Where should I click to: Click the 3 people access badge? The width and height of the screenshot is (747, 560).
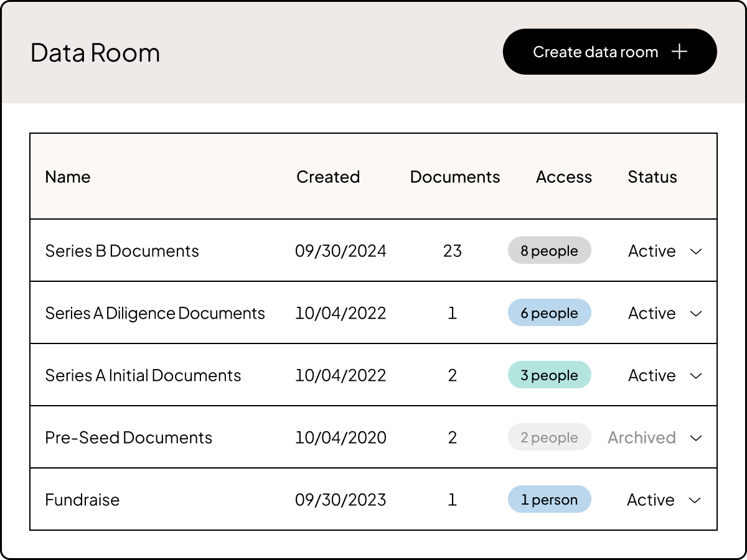pyautogui.click(x=550, y=375)
